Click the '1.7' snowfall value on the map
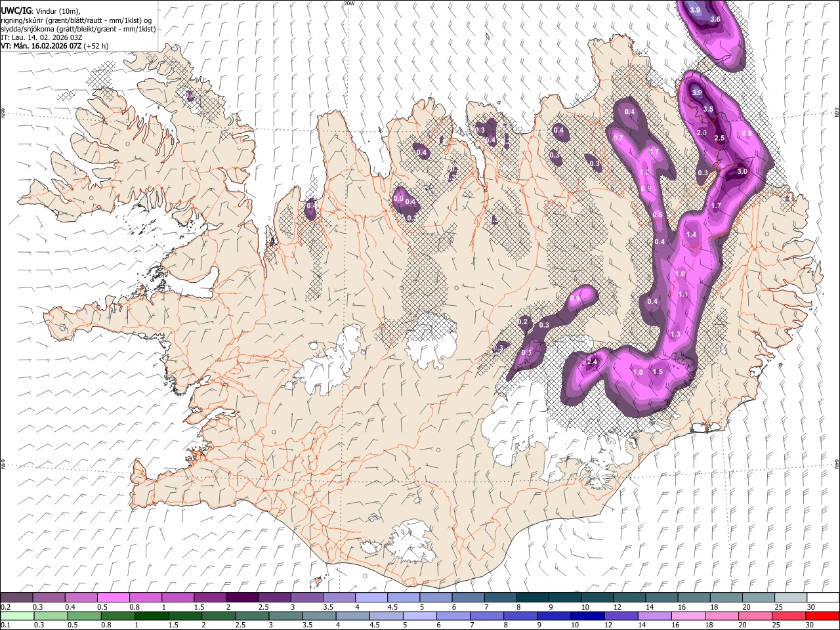Viewport: 840px width, 630px height. pyautogui.click(x=716, y=205)
